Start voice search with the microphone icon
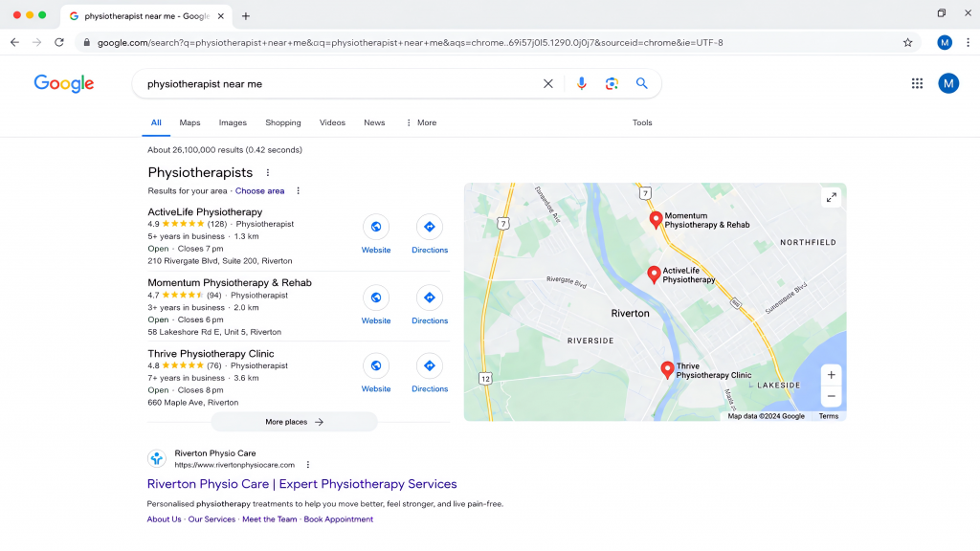The height and width of the screenshot is (551, 980). click(581, 84)
